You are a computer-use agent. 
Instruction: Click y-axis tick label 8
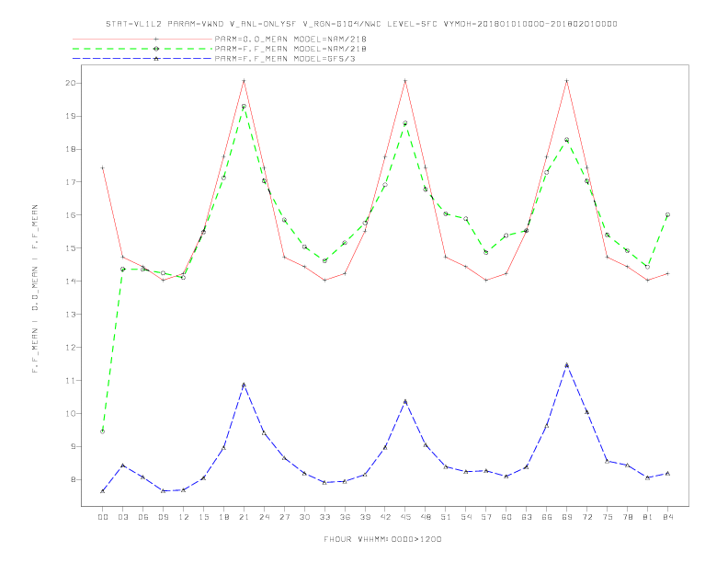74,479
